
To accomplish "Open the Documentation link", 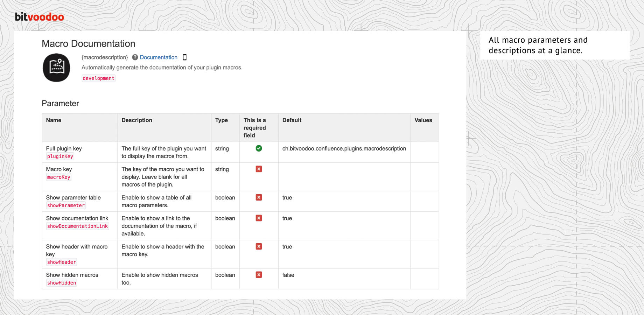I will coord(159,57).
